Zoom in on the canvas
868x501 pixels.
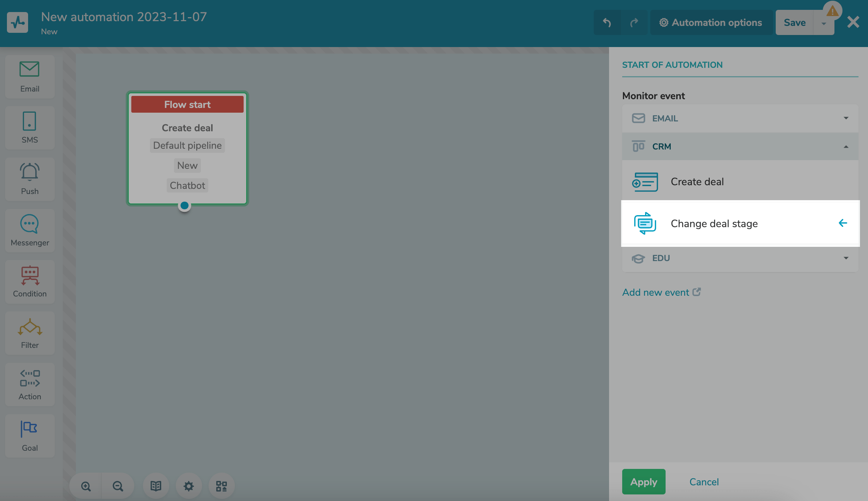[86, 486]
